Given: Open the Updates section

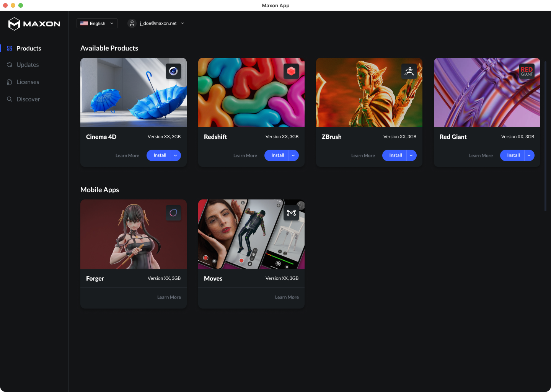Looking at the screenshot, I should (28, 65).
